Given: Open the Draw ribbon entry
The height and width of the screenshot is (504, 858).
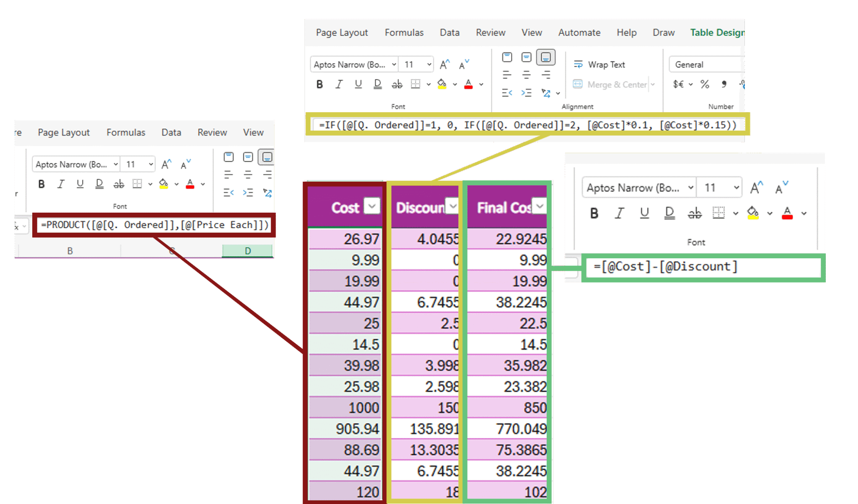Looking at the screenshot, I should (663, 32).
